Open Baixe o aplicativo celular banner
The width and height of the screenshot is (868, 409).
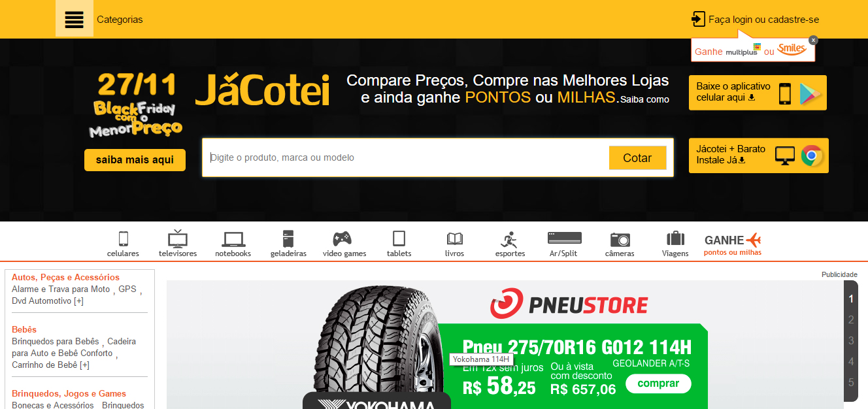(x=758, y=93)
